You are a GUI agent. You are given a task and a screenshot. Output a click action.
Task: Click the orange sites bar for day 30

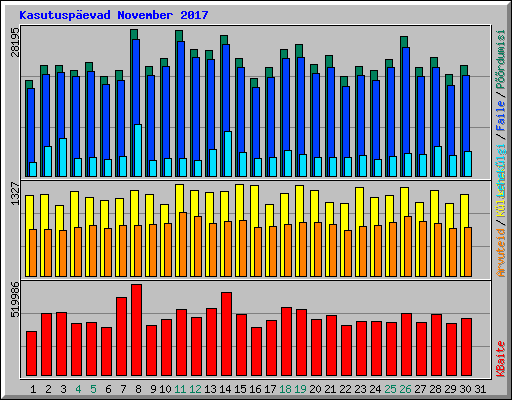tap(468, 252)
